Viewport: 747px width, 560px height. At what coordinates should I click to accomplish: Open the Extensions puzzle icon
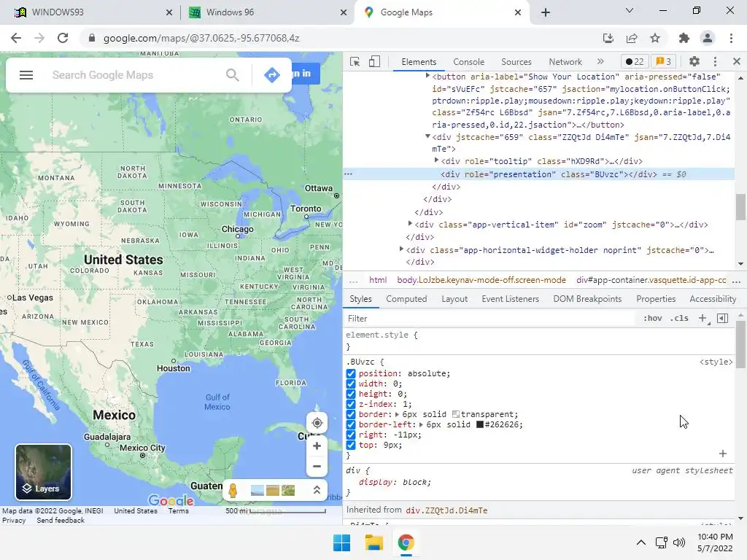(x=684, y=38)
